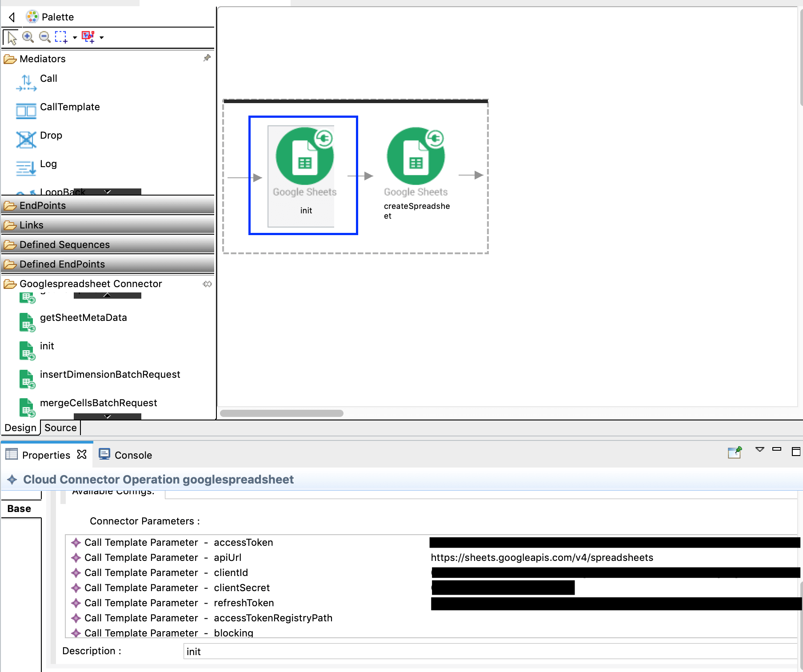803x672 pixels.
Task: Click the pin properties view icon
Action: click(x=735, y=452)
